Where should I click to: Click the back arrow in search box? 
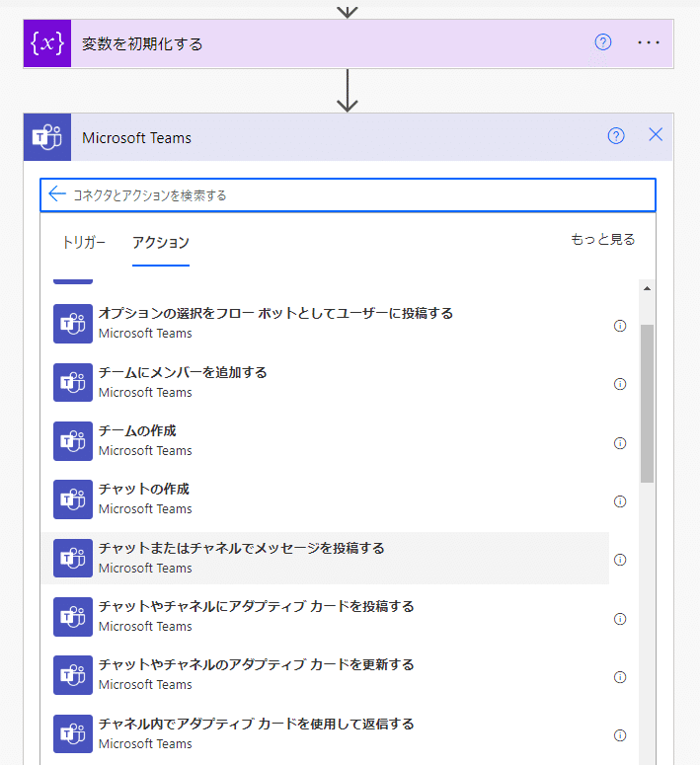point(57,194)
